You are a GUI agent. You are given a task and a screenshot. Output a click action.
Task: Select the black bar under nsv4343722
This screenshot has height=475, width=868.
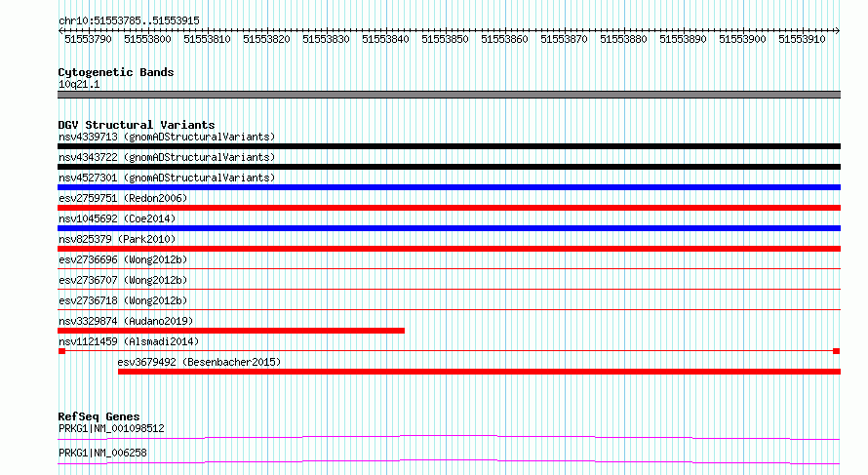[x=449, y=167]
